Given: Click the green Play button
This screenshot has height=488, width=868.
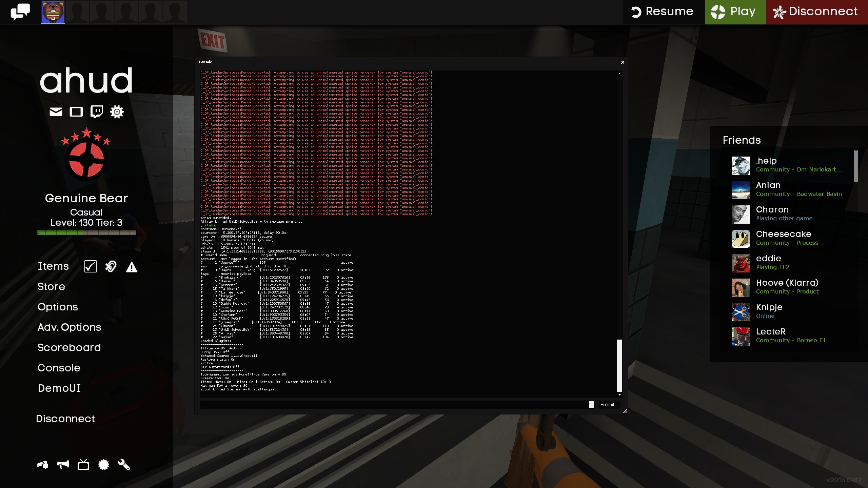Looking at the screenshot, I should click(735, 12).
